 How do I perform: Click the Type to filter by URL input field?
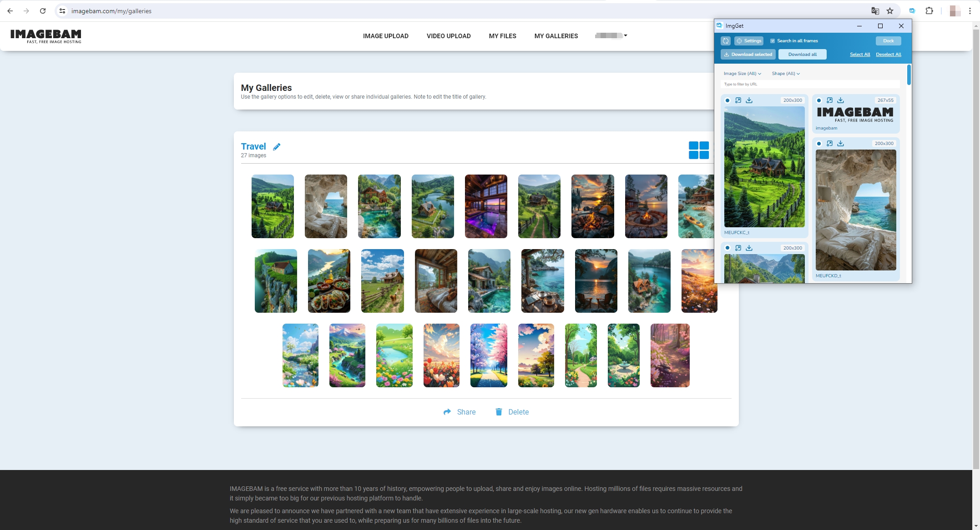click(810, 84)
